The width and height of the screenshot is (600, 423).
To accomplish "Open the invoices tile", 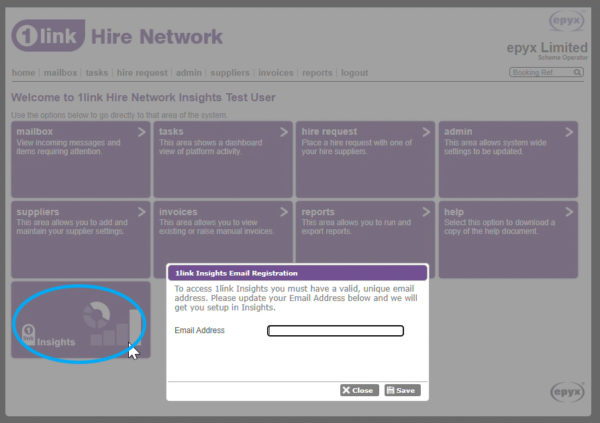I will [x=223, y=238].
